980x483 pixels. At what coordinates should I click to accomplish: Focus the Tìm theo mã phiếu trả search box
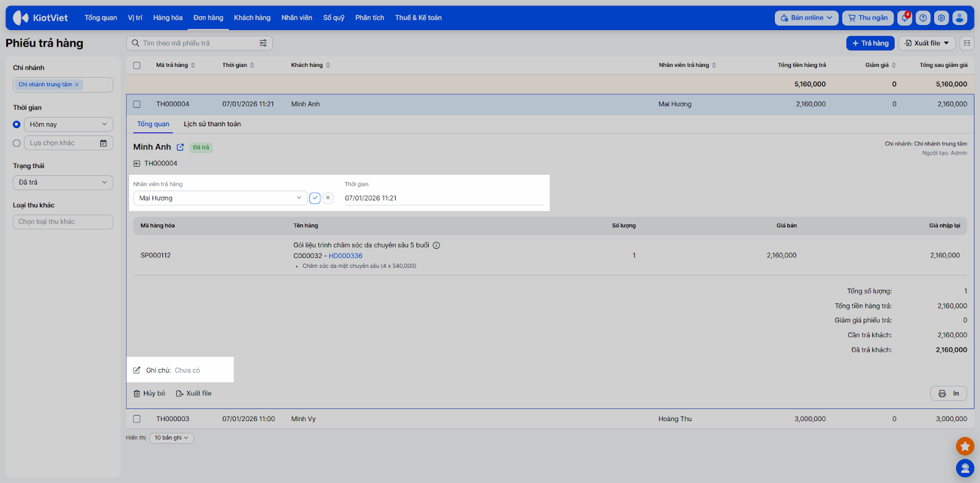coord(200,43)
